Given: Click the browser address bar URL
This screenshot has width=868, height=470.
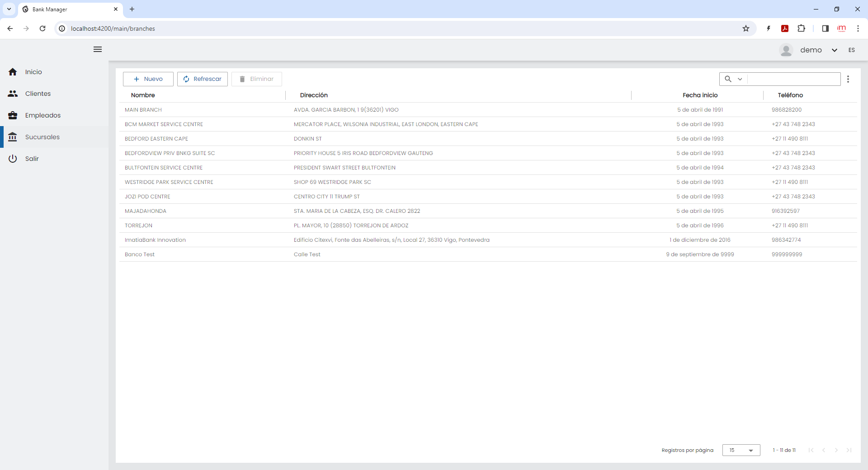Looking at the screenshot, I should pyautogui.click(x=113, y=28).
